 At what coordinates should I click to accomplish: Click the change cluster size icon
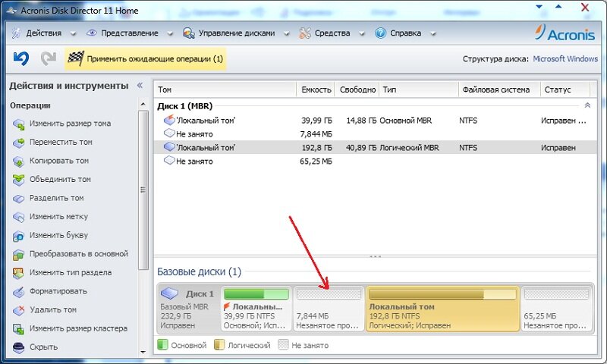coord(18,329)
